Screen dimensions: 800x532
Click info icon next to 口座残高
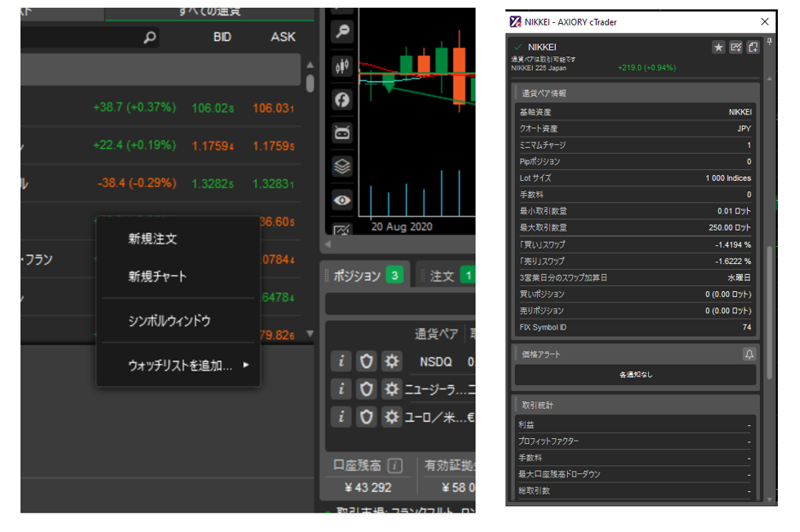(x=395, y=465)
